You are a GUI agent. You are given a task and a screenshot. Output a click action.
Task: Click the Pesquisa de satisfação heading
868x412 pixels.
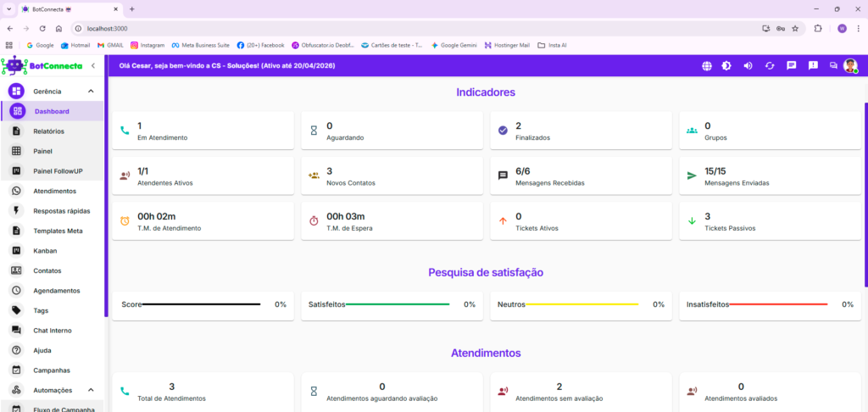coord(486,272)
